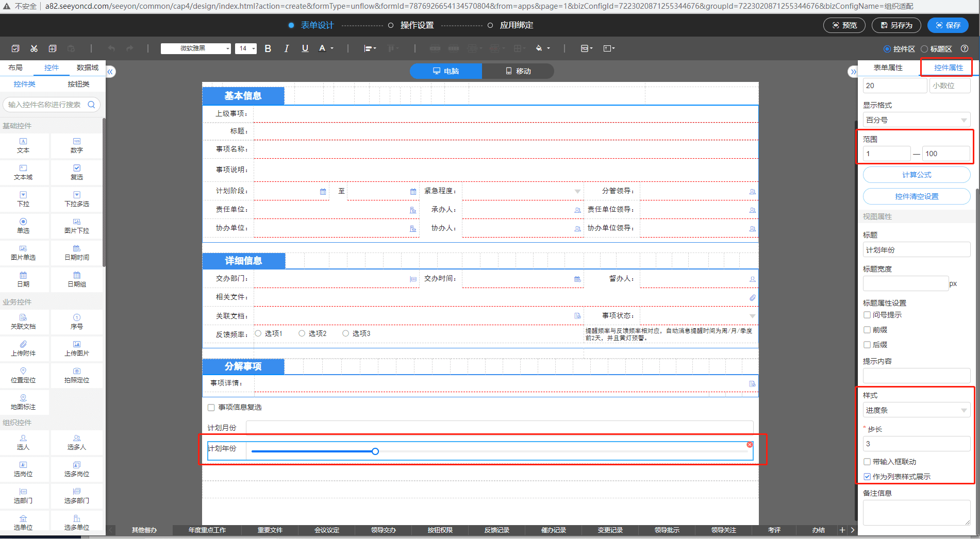Add a 关联文档 linked document control

tap(23, 322)
